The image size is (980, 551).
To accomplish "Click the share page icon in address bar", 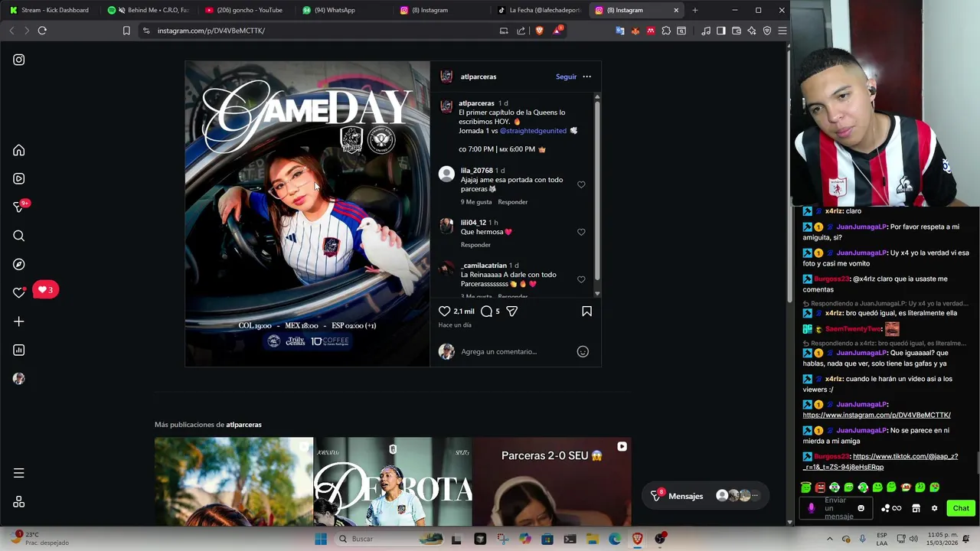I will [x=521, y=31].
